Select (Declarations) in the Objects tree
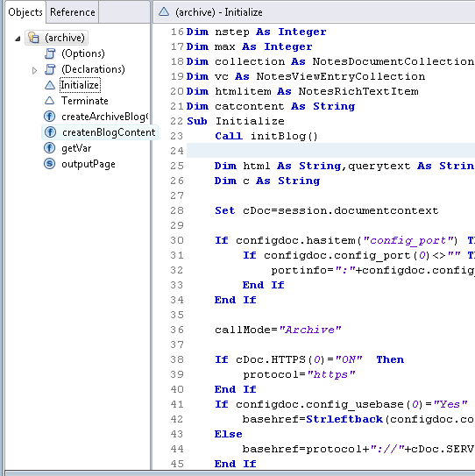475x476 pixels. 93,69
